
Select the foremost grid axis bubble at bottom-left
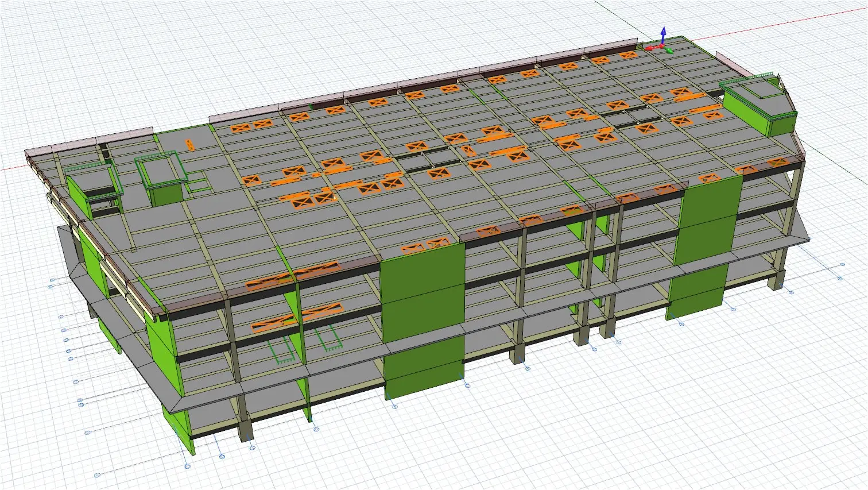coord(97,474)
